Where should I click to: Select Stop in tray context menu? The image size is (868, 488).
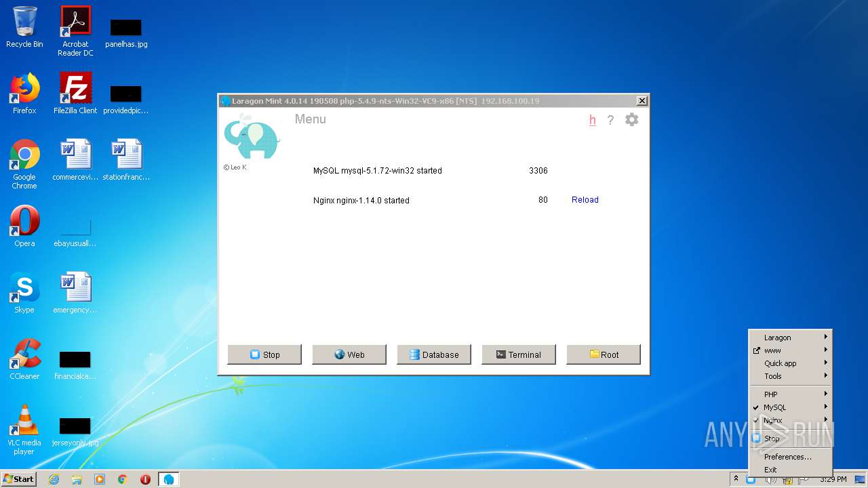coord(790,439)
